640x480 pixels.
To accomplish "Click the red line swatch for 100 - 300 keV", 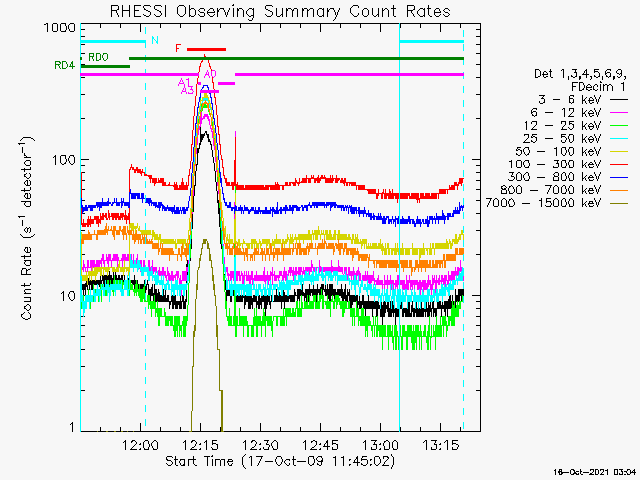I will 619,164.
